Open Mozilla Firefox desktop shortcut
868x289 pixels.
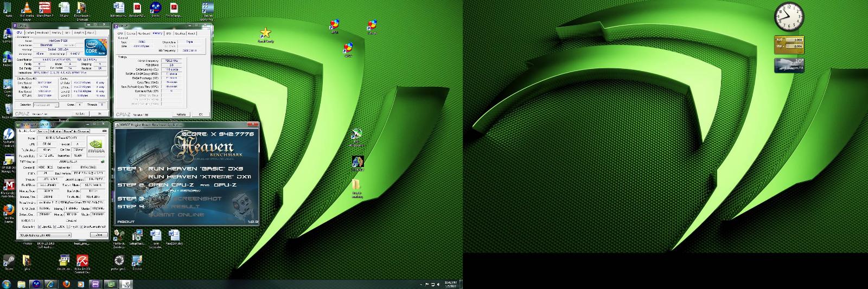pyautogui.click(x=9, y=213)
